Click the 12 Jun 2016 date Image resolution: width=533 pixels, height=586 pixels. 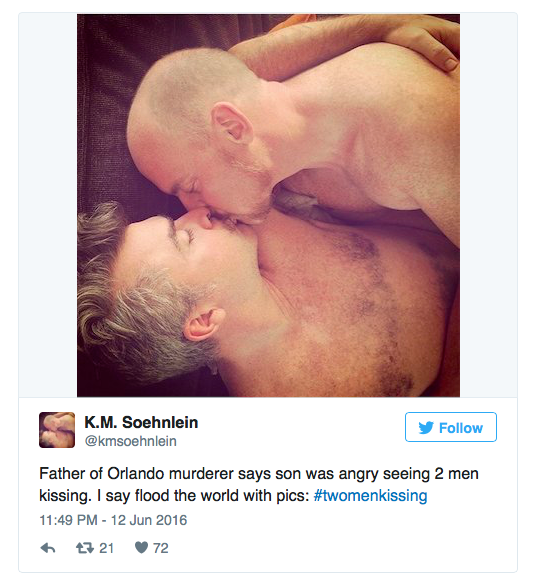[149, 520]
